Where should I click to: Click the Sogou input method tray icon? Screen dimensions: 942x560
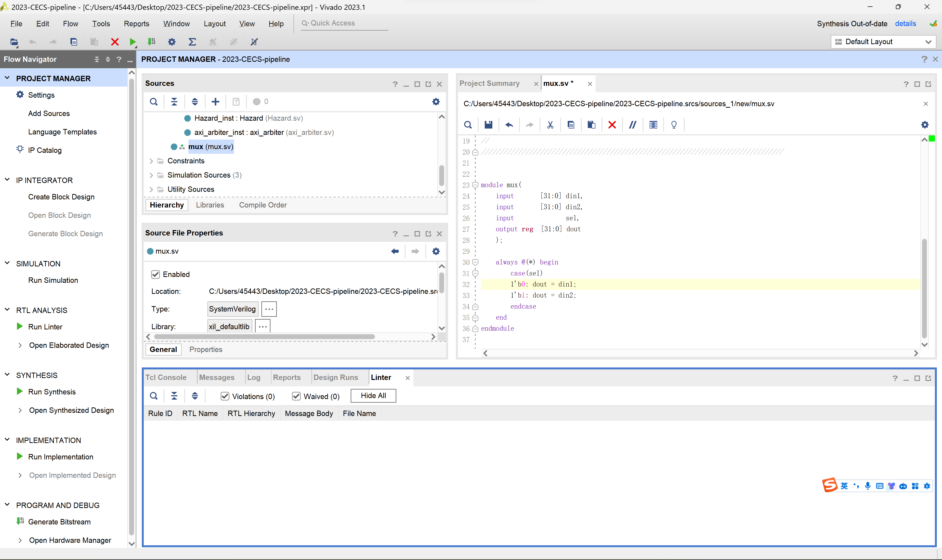(830, 485)
